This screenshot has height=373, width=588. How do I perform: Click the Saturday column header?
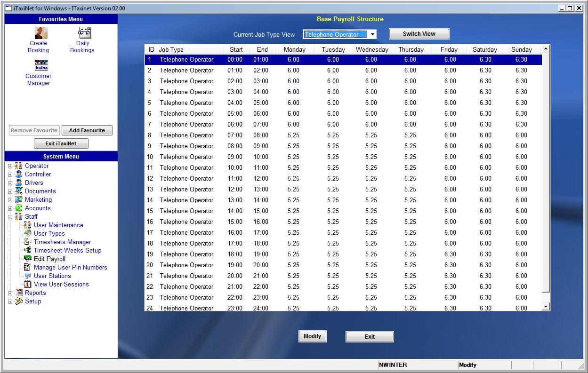485,49
